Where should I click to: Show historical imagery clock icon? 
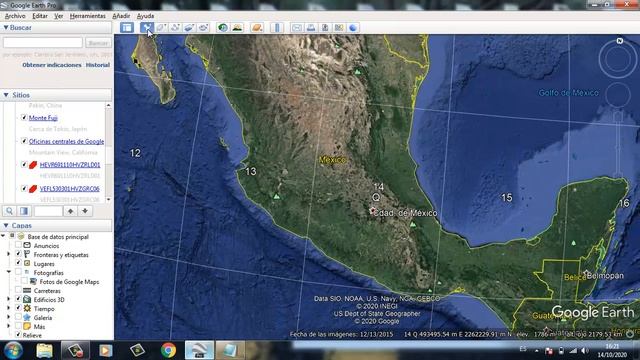coord(223,27)
